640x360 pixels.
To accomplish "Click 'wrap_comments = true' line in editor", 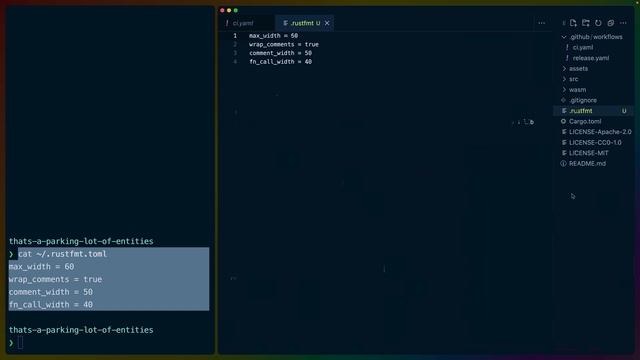I will coord(284,44).
